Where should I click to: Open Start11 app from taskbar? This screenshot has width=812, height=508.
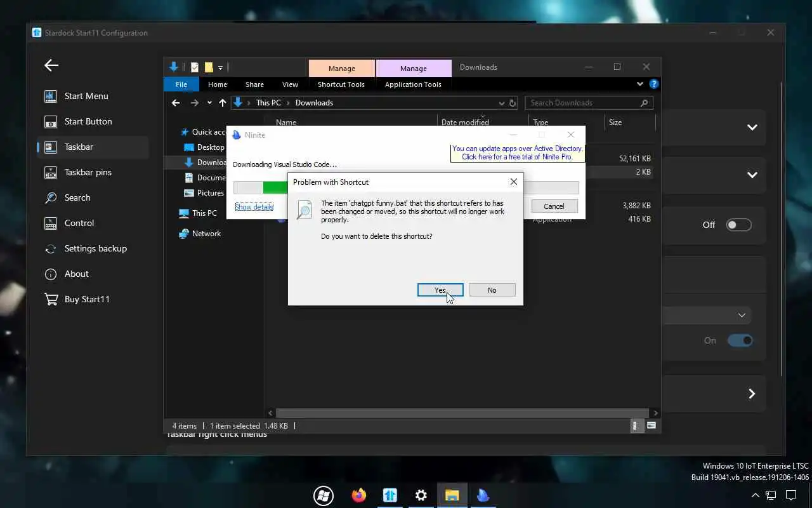pos(390,495)
